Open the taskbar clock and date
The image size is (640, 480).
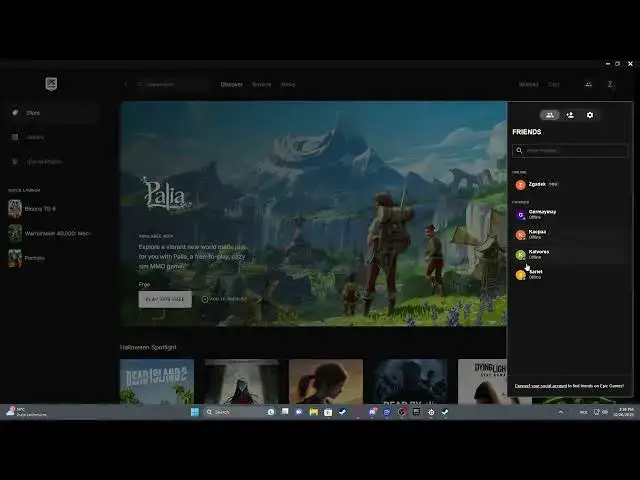coord(625,412)
